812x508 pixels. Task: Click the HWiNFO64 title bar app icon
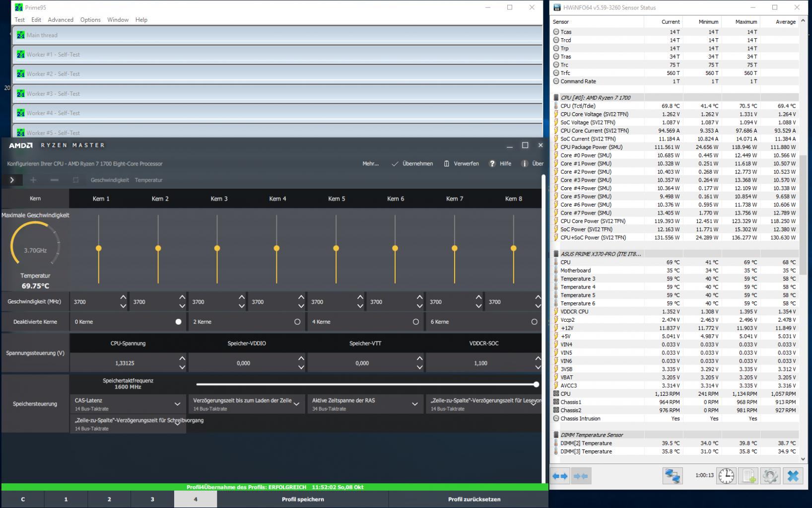point(557,7)
